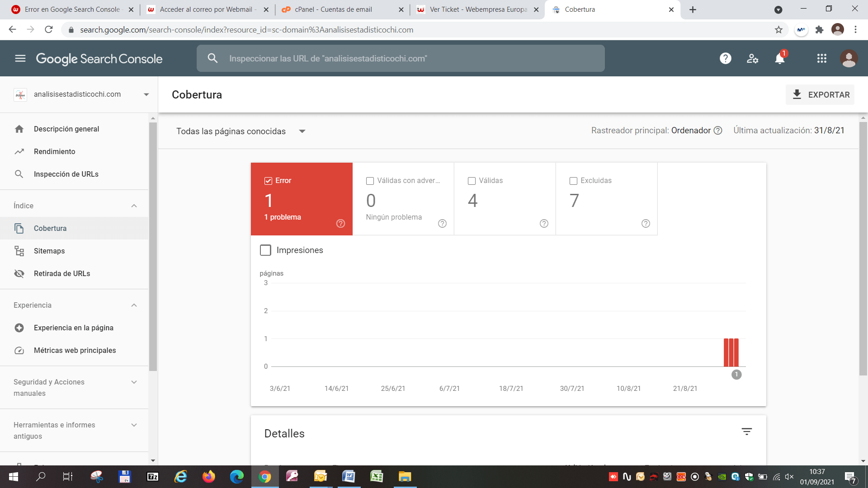The image size is (868, 488).
Task: Open users and permissions settings icon
Action: point(752,58)
